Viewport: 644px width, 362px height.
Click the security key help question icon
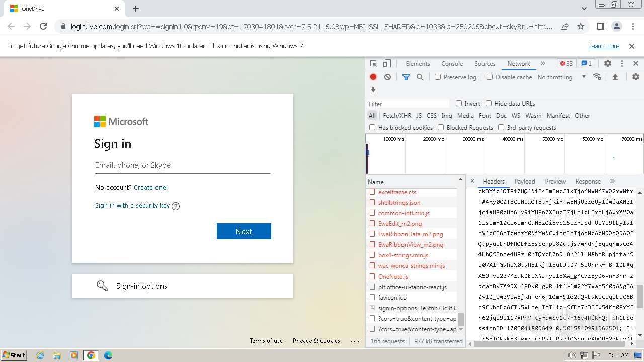(x=176, y=206)
